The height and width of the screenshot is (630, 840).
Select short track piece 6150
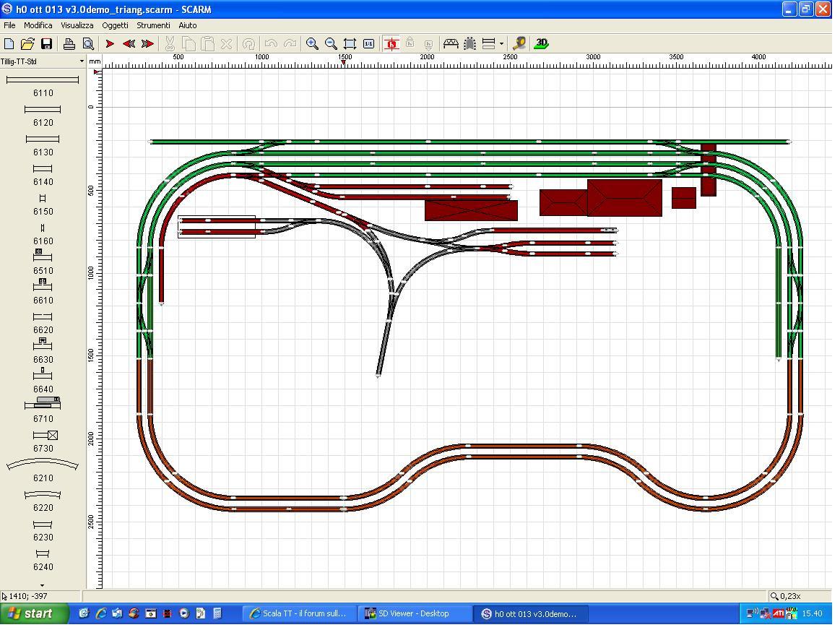[43, 204]
